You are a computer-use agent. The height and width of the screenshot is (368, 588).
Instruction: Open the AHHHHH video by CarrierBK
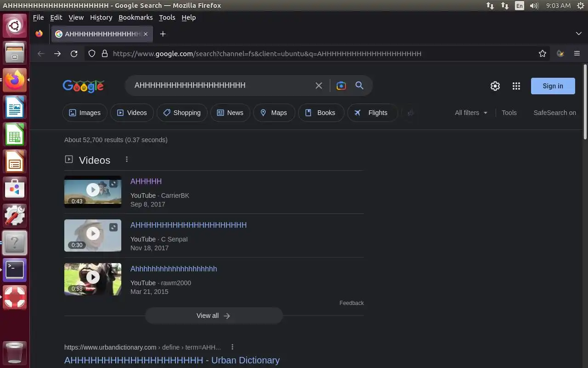pos(146,181)
